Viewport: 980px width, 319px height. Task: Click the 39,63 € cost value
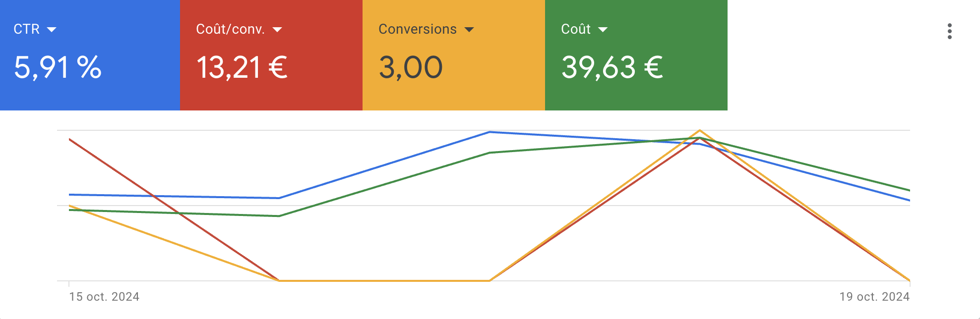click(612, 67)
